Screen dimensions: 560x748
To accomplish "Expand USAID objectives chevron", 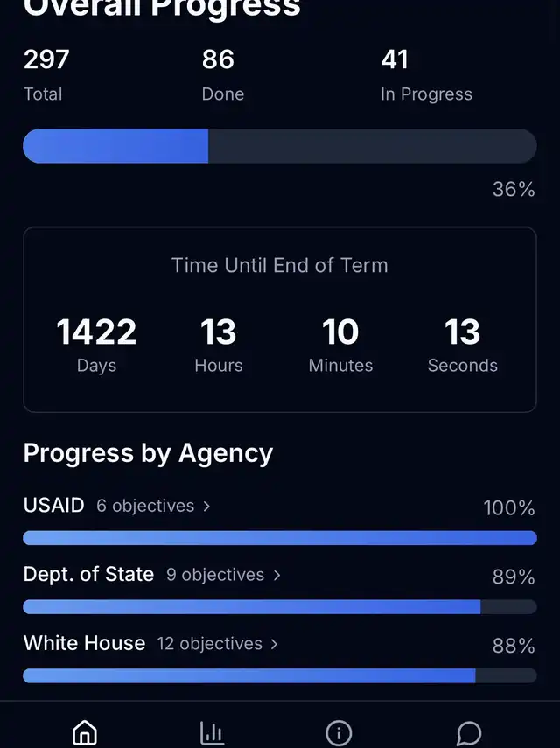I will pos(206,507).
